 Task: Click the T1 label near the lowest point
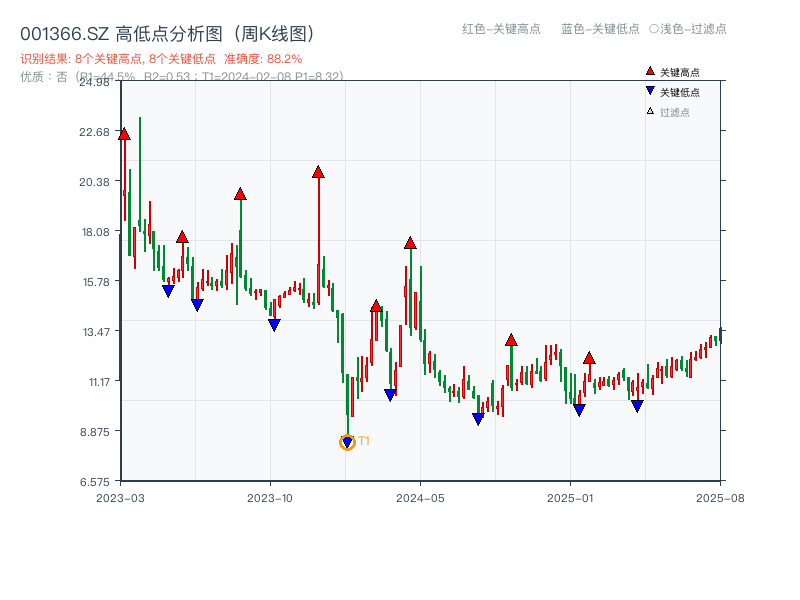(365, 438)
